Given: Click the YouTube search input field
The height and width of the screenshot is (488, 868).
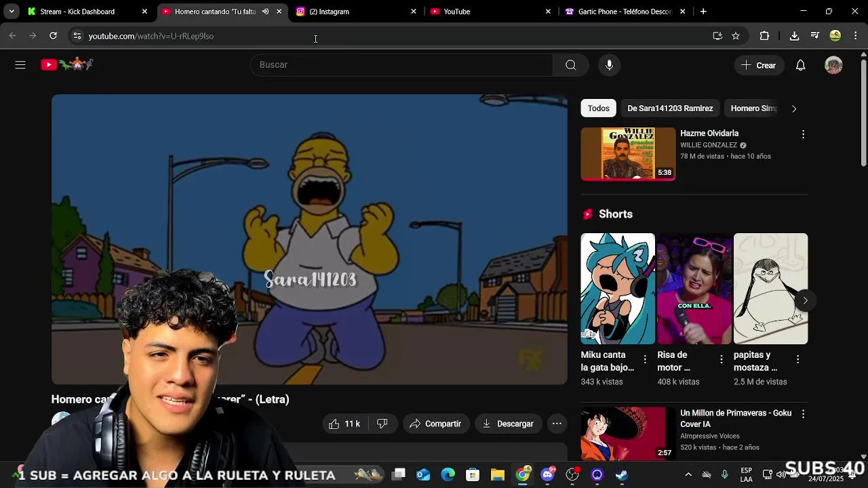Looking at the screenshot, I should coord(402,65).
